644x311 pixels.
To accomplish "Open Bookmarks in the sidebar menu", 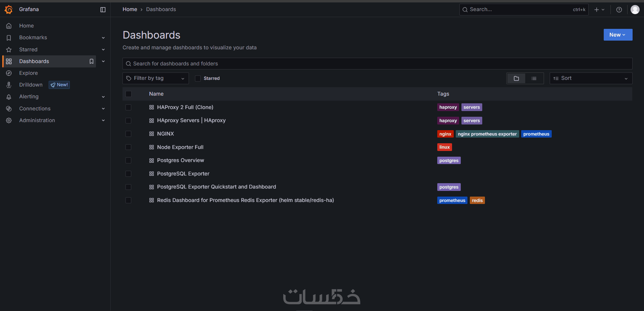I will coord(33,38).
